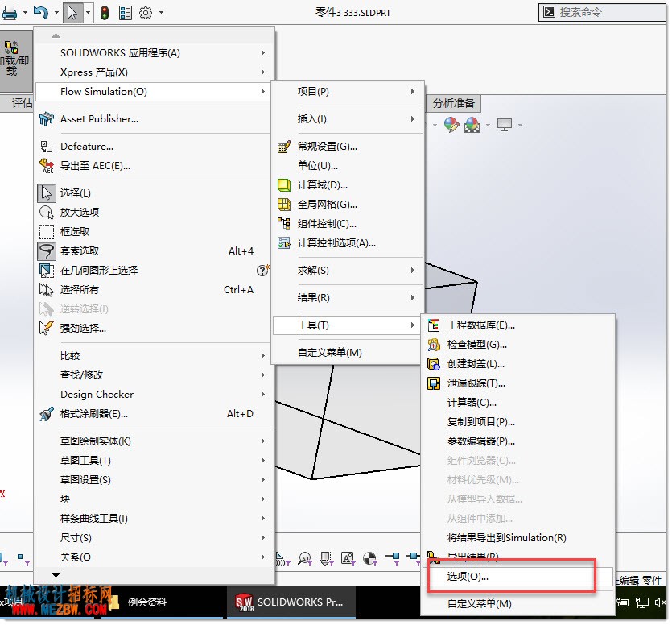Click the undo arrow icon

tap(41, 12)
